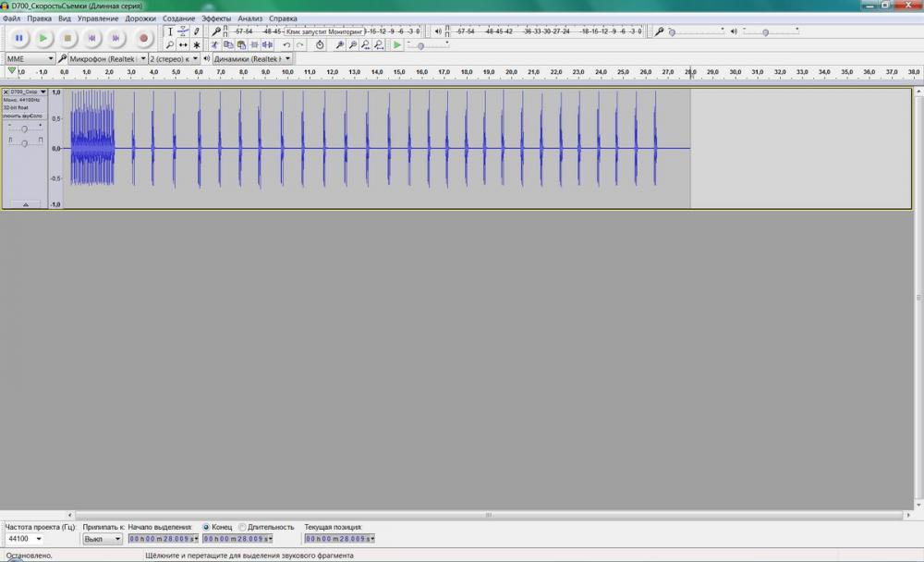Click the Fit Project in window icon
Screen dimensions: 924x562
pyautogui.click(x=378, y=44)
